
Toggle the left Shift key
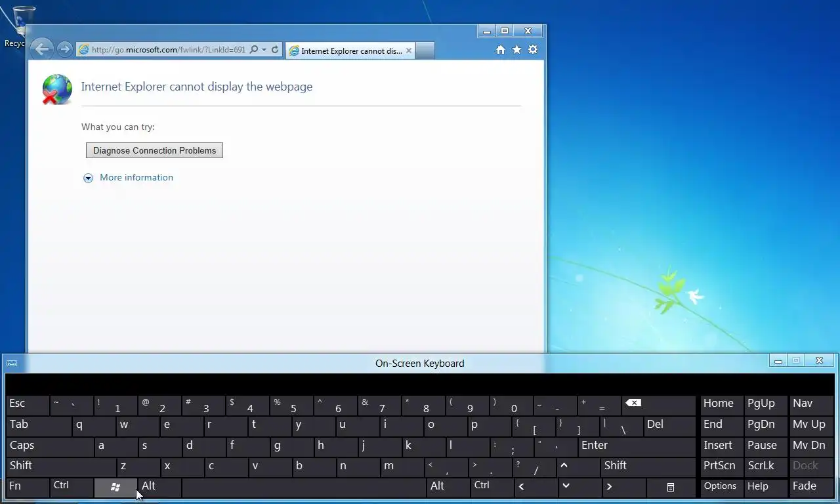pyautogui.click(x=61, y=467)
